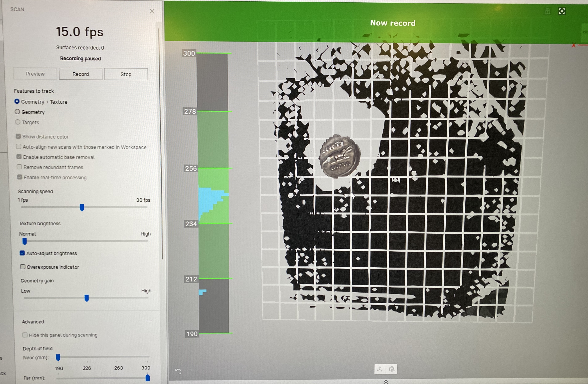The height and width of the screenshot is (384, 588).
Task: Select the Geometry tracking option
Action: click(17, 112)
